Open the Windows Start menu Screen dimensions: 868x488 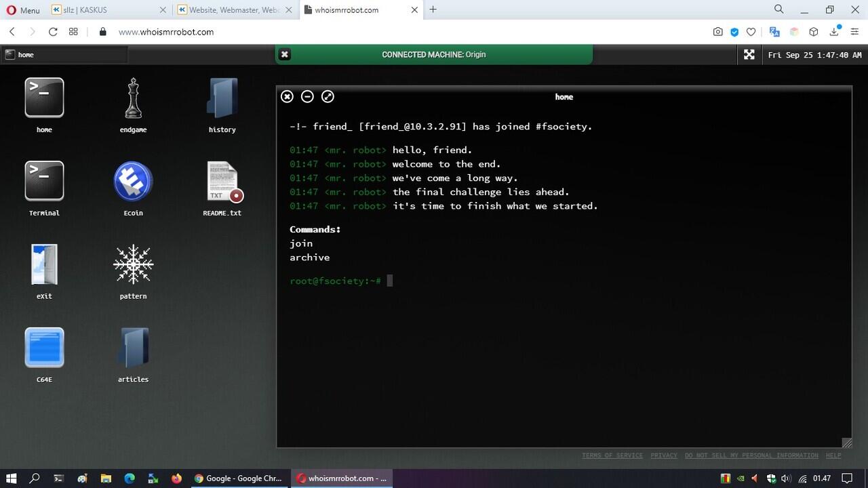click(12, 478)
